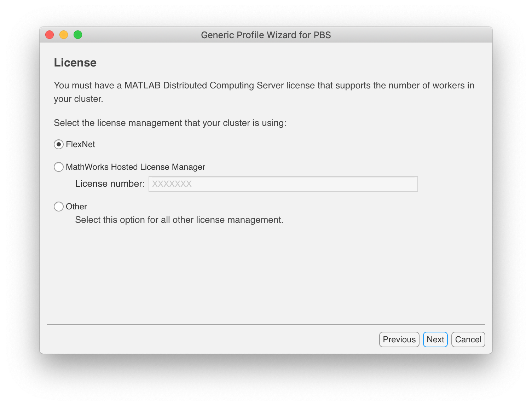Viewport: 532px width, 406px height.
Task: Minimize the wizard with yellow button
Action: [64, 35]
